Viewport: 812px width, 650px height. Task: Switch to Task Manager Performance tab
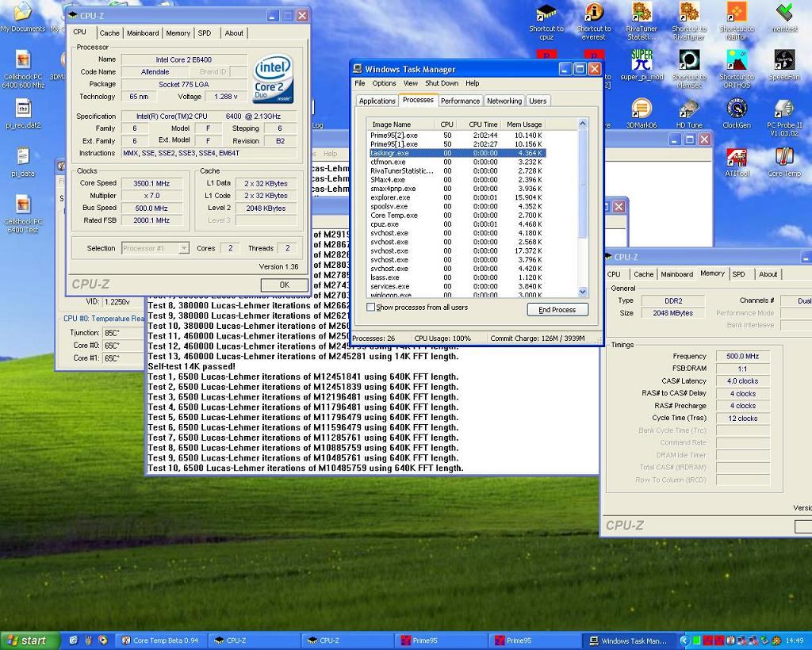461,101
